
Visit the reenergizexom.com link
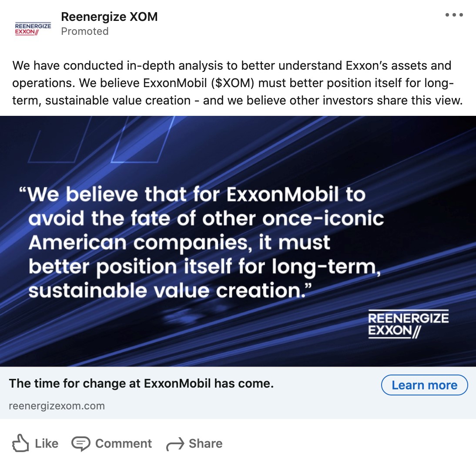(57, 406)
